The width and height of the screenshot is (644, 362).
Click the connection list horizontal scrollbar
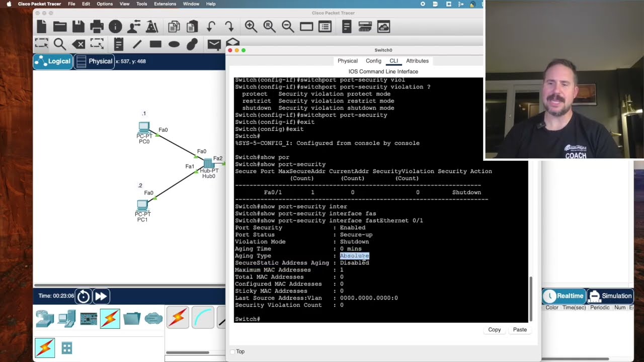tap(187, 352)
